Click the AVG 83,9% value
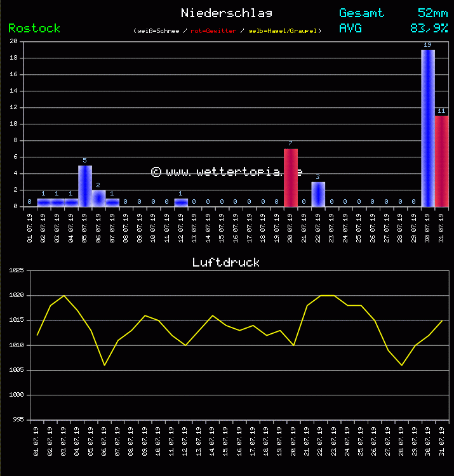 pos(429,28)
